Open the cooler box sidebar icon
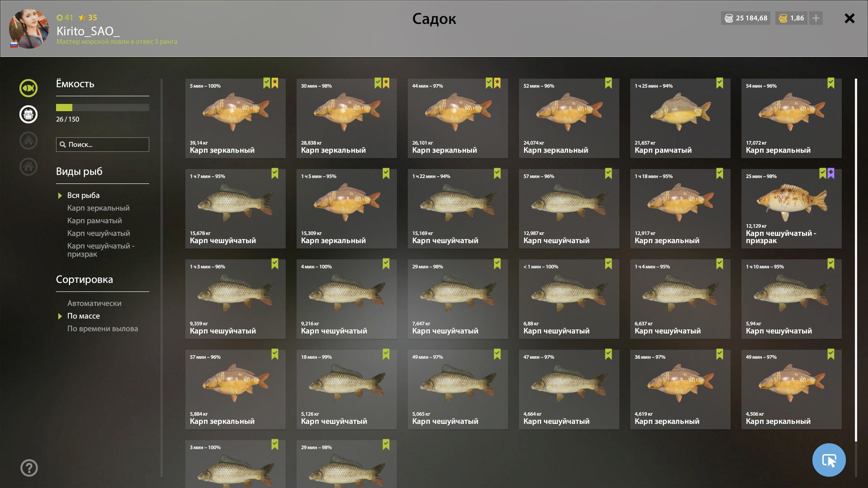Screen dimensions: 868x488 point(28,114)
